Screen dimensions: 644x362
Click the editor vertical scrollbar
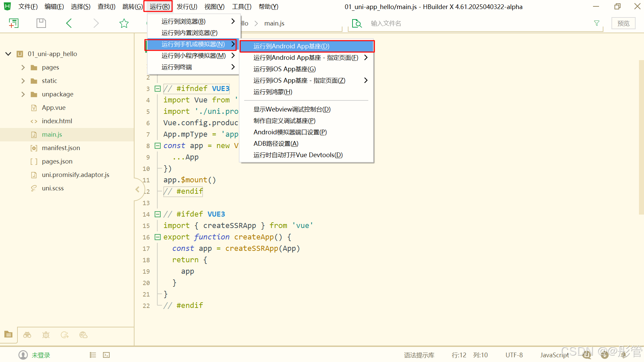[x=641, y=137]
